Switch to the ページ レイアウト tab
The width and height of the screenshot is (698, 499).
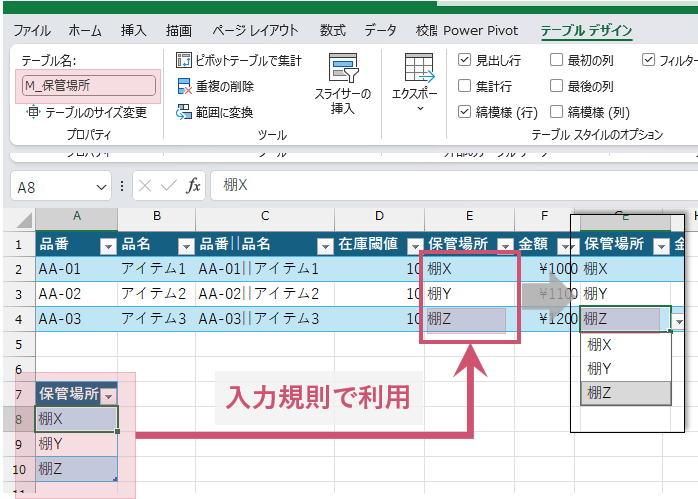255,30
